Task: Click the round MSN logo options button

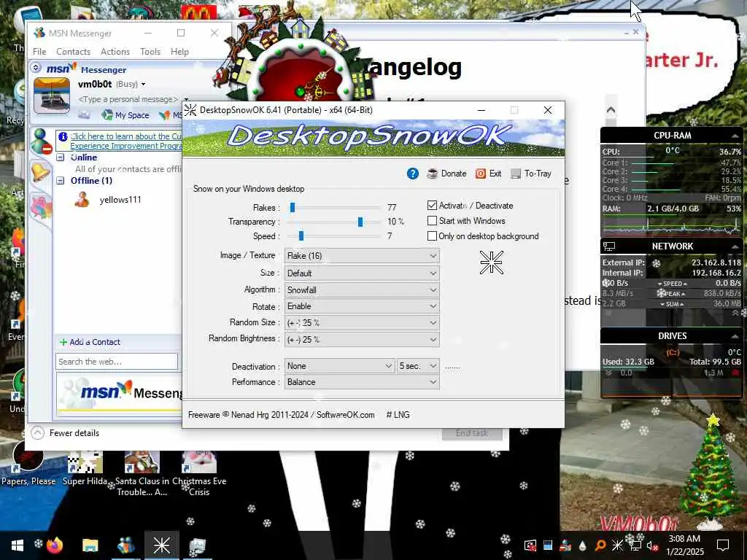Action: (36, 68)
